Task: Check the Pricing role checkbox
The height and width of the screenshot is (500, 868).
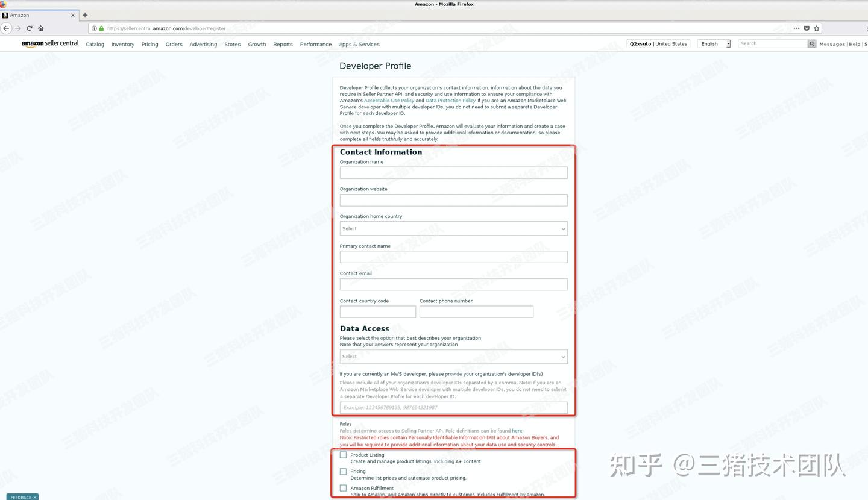Action: coord(343,471)
